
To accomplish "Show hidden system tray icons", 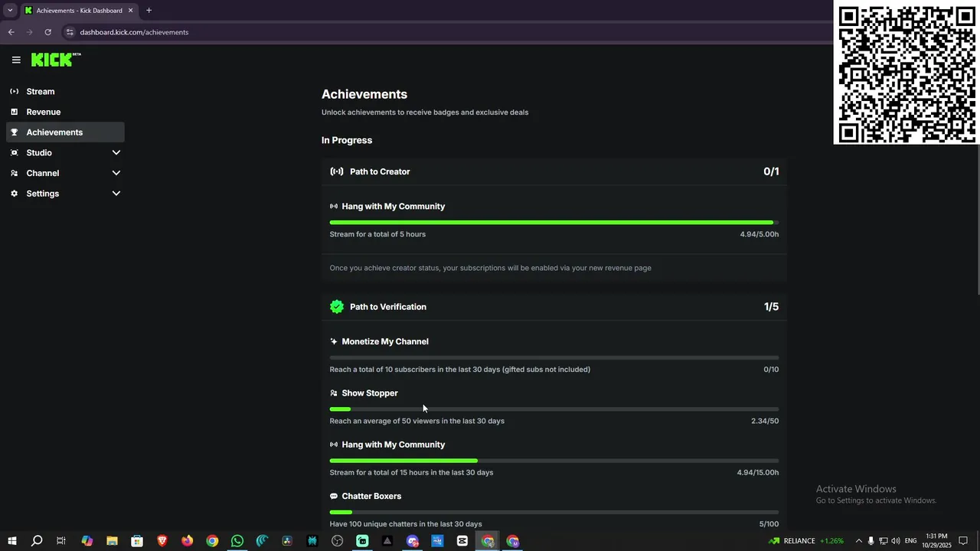I will coord(858,541).
